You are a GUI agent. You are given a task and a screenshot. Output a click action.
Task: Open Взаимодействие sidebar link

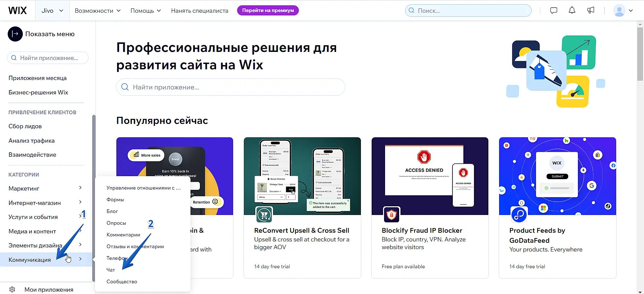coord(32,155)
